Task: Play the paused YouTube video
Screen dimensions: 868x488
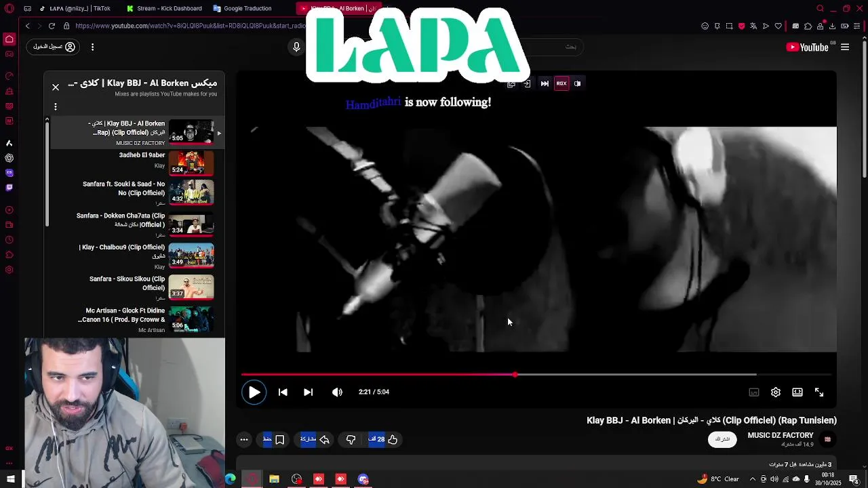Action: coord(254,392)
